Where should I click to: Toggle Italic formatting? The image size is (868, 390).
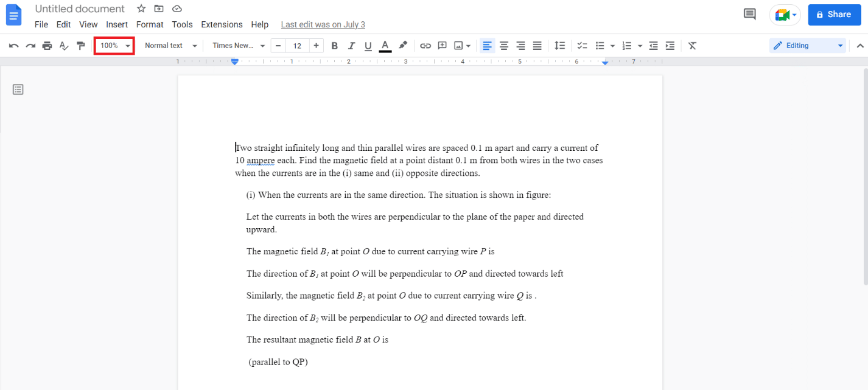[x=351, y=46]
